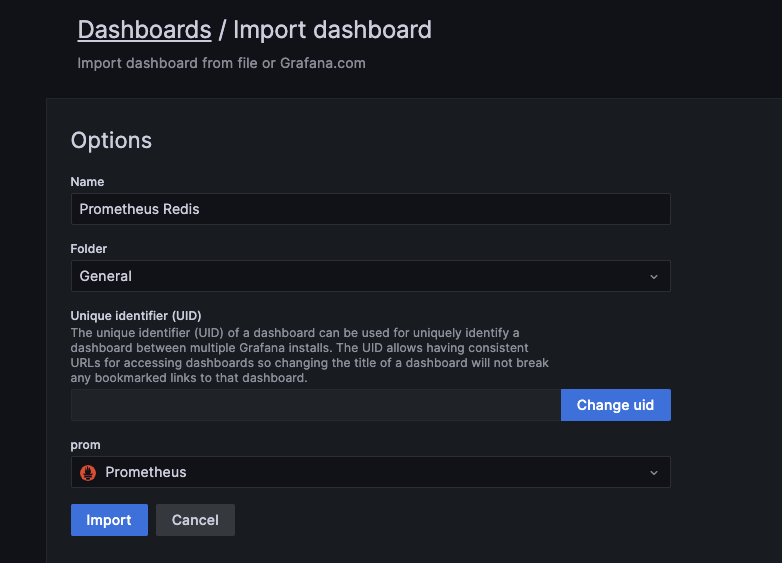The height and width of the screenshot is (563, 782).
Task: Click the prom label
Action: 85,445
